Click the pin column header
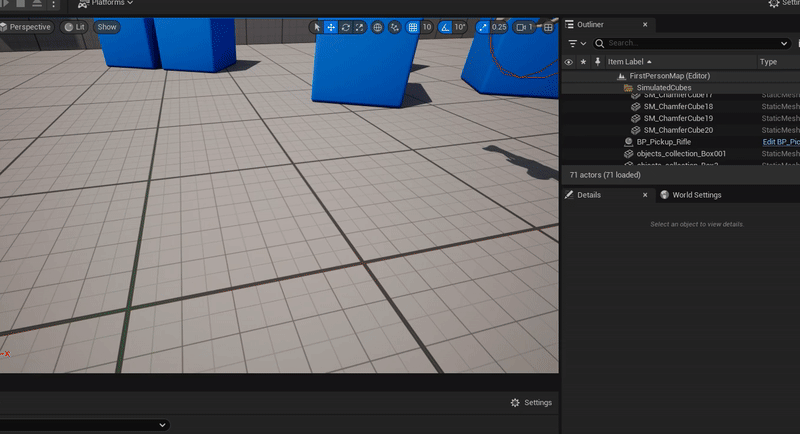The width and height of the screenshot is (800, 434). pos(597,62)
